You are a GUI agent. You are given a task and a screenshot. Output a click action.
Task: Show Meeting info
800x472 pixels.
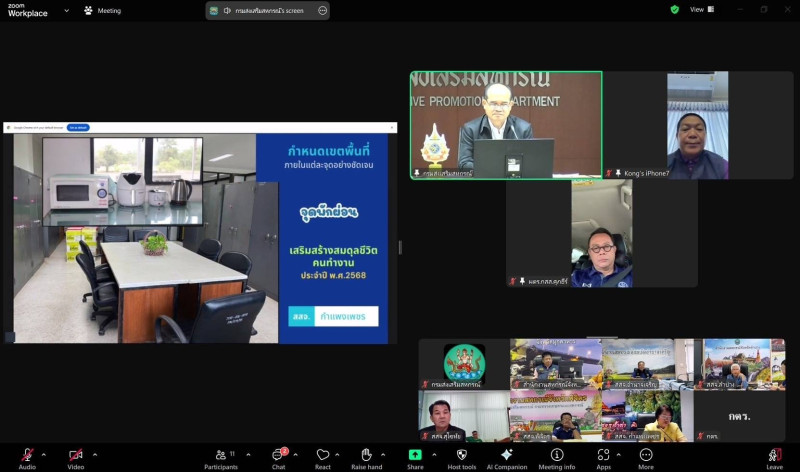[x=556, y=455]
